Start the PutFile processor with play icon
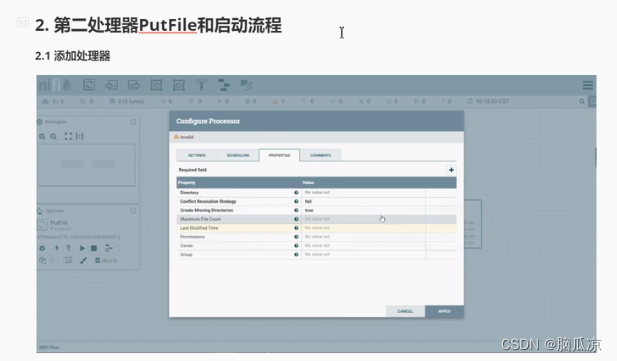This screenshot has height=361, width=617. coord(82,248)
